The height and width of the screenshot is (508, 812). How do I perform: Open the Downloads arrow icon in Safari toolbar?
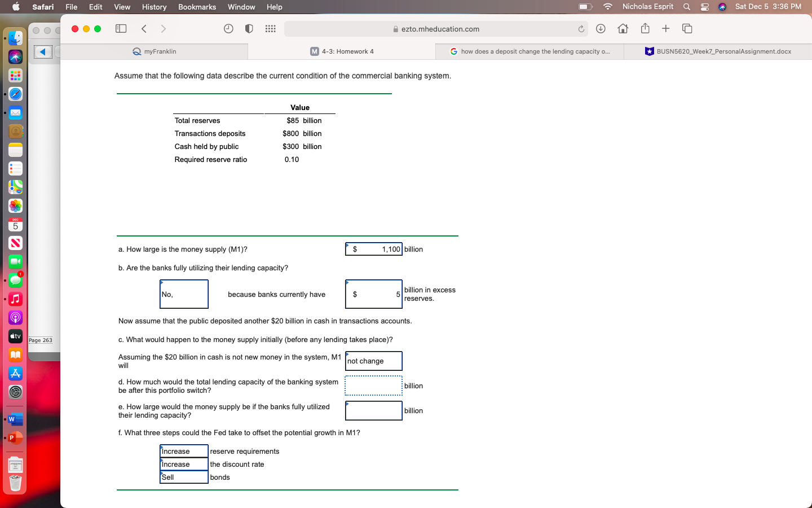(x=601, y=28)
